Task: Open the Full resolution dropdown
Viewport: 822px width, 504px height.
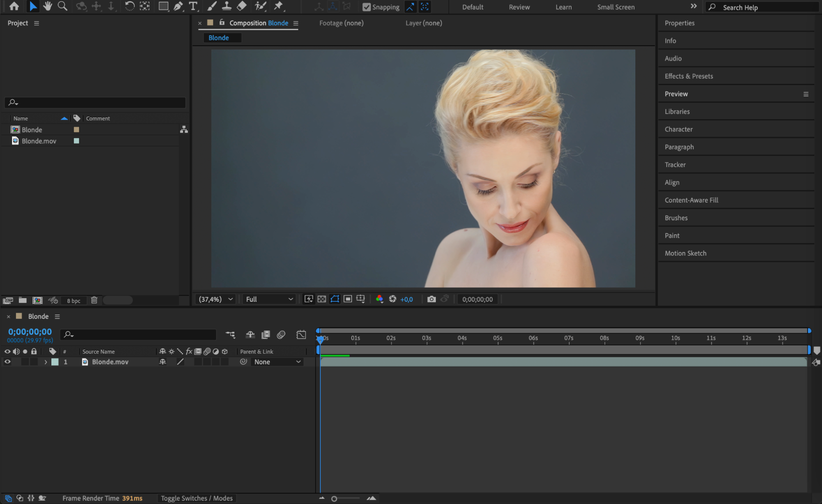Action: (x=269, y=299)
